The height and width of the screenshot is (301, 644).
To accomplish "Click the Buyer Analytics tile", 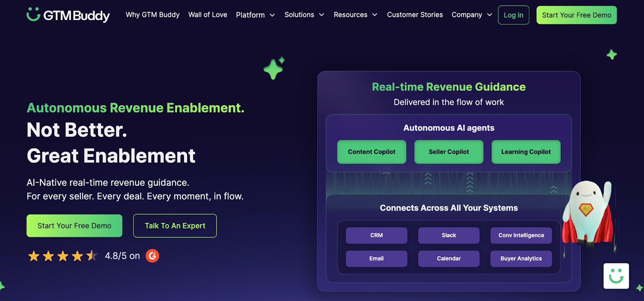I will point(521,259).
